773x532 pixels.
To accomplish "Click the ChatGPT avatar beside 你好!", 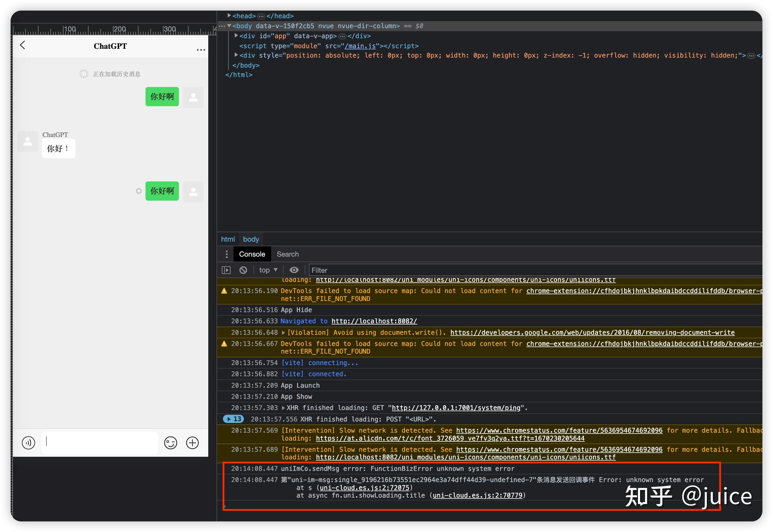I will pyautogui.click(x=28, y=142).
